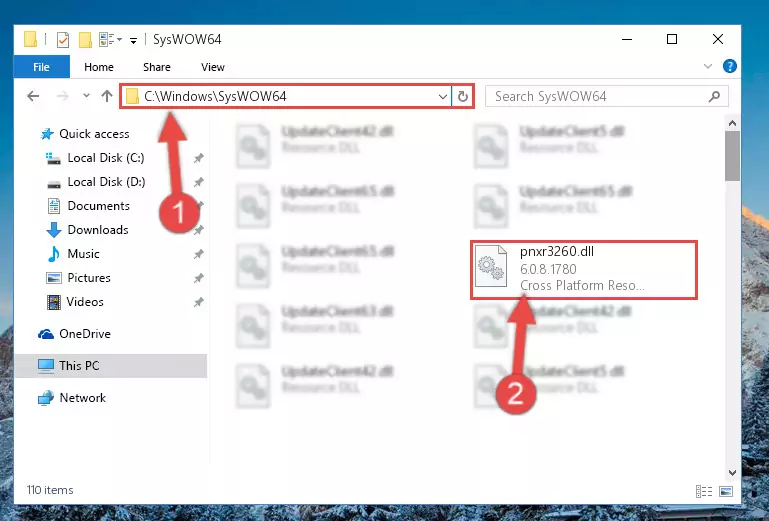
Task: Click the pin icon next to Local Disk (C:)
Action: [198, 158]
